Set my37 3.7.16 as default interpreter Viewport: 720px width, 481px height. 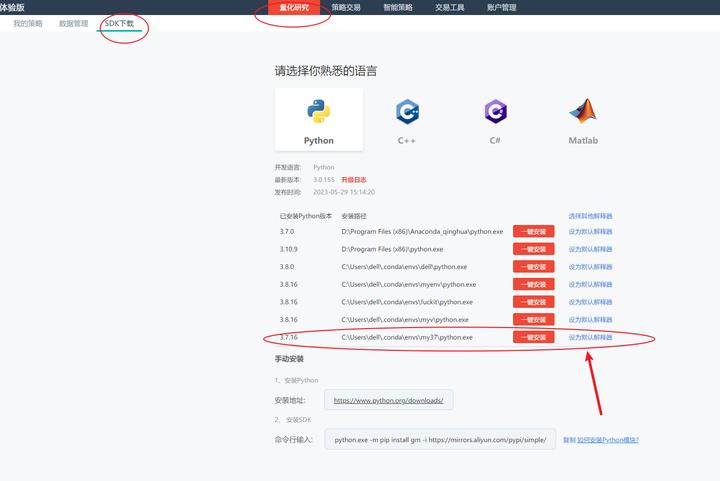pyautogui.click(x=591, y=337)
